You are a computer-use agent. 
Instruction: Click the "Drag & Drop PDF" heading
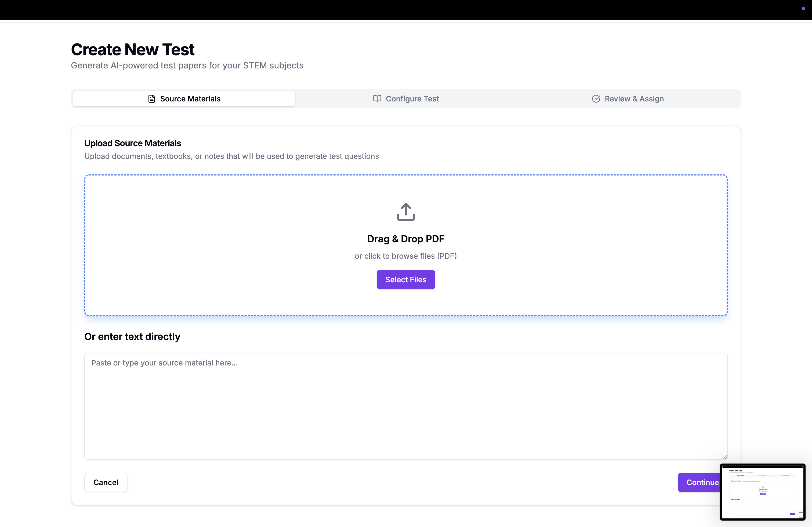(x=406, y=239)
